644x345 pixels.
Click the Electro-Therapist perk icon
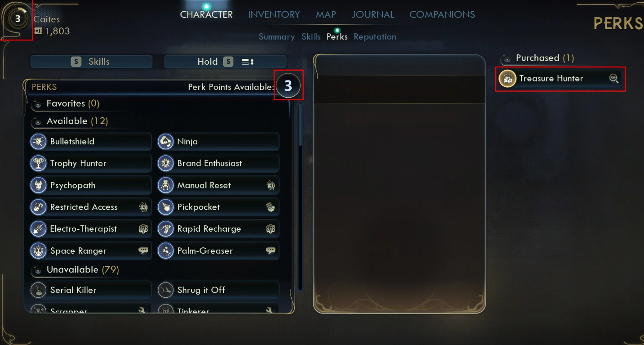(x=39, y=229)
